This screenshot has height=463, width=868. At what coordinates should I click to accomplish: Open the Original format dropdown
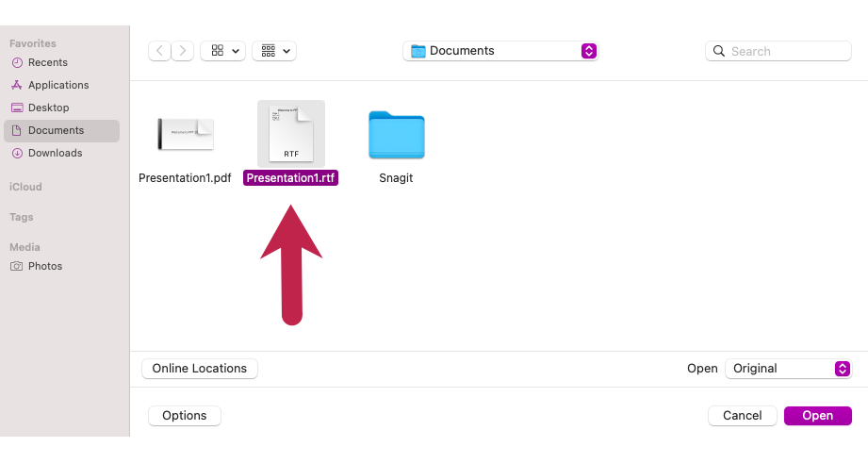pyautogui.click(x=788, y=369)
